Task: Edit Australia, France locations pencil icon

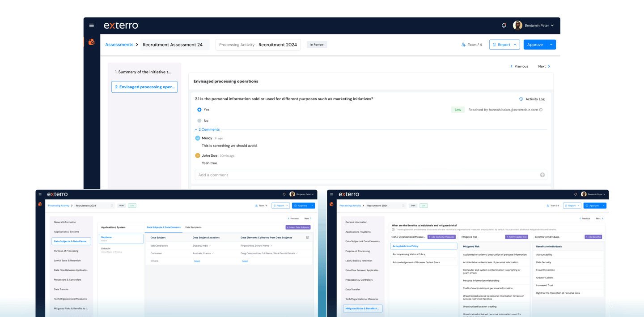Action: pos(213,253)
